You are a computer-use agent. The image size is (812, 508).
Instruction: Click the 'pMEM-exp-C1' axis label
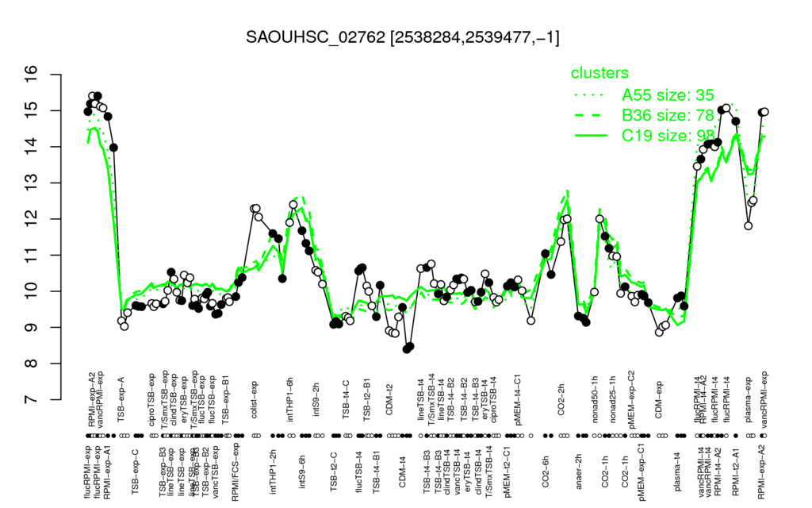(642, 471)
